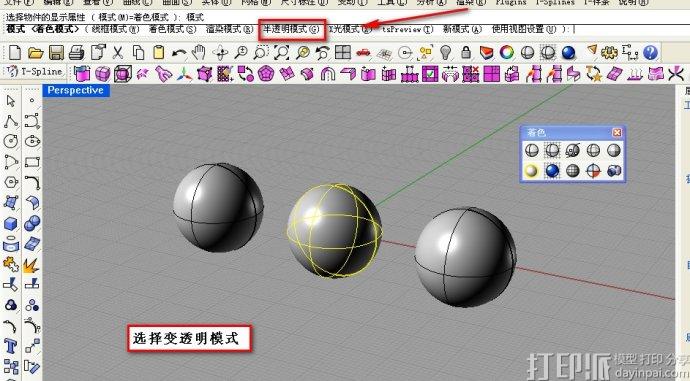Click the T-Spline toolbar tab label
690x381 pixels.
coord(34,71)
